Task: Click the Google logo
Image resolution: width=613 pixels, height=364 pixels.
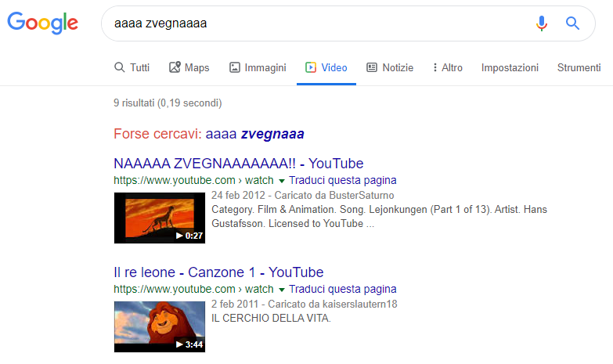Action: click(x=42, y=23)
